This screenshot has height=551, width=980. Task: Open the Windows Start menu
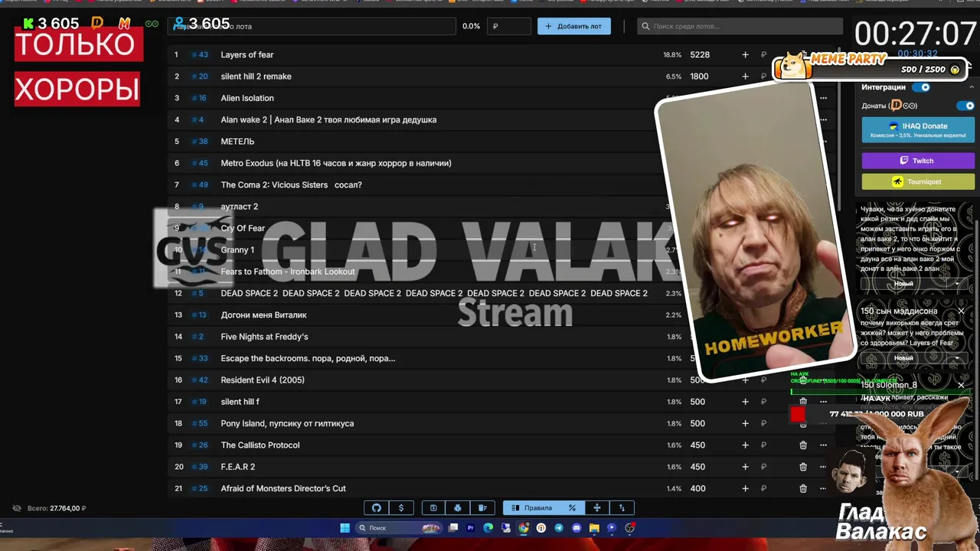click(345, 528)
